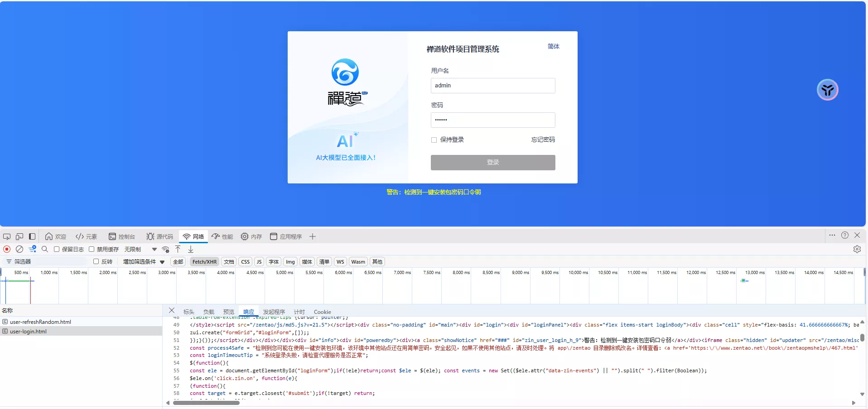Click the network search magnifier icon
Screen dimensions: 868x409
pos(45,249)
